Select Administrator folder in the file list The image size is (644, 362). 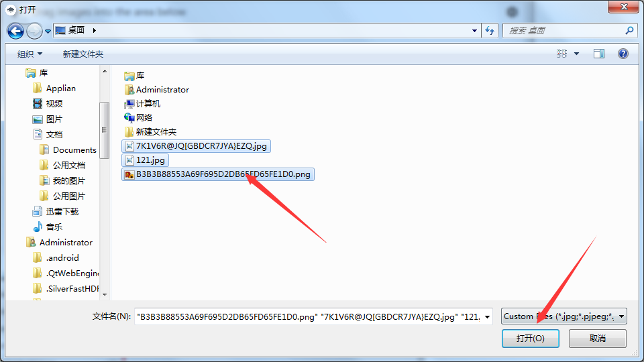pos(156,90)
